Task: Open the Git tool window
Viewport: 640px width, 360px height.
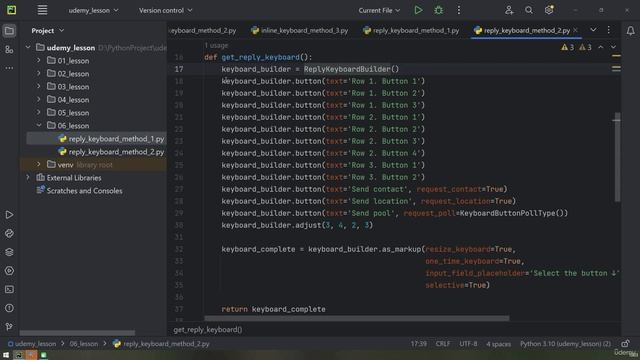Action: click(x=9, y=326)
